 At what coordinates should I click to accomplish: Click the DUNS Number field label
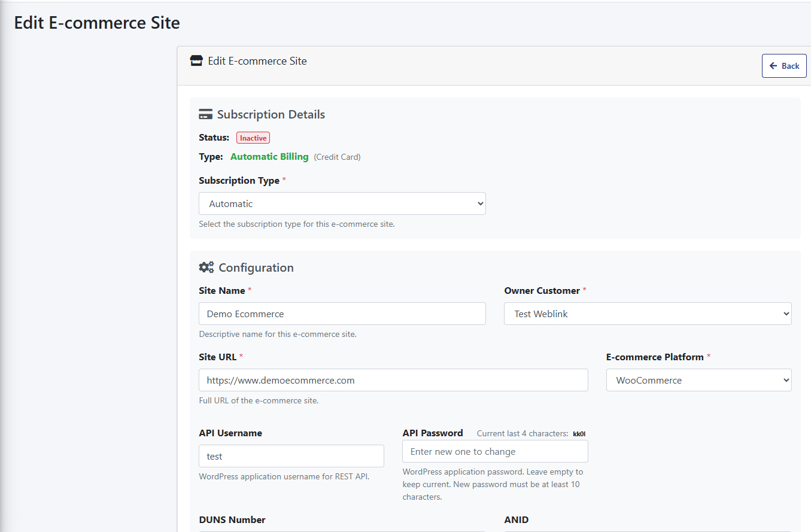pyautogui.click(x=232, y=519)
